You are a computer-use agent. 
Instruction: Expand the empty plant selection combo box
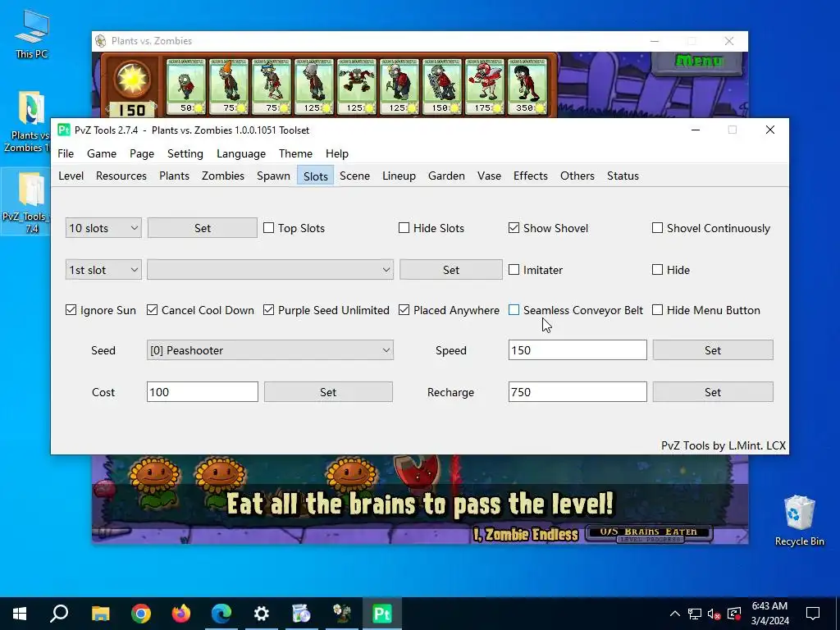[270, 269]
